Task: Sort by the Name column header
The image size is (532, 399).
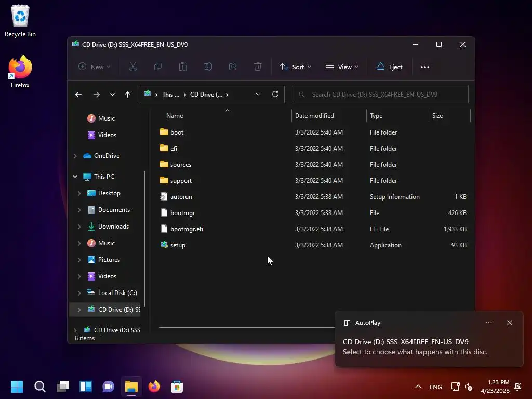Action: (x=175, y=116)
